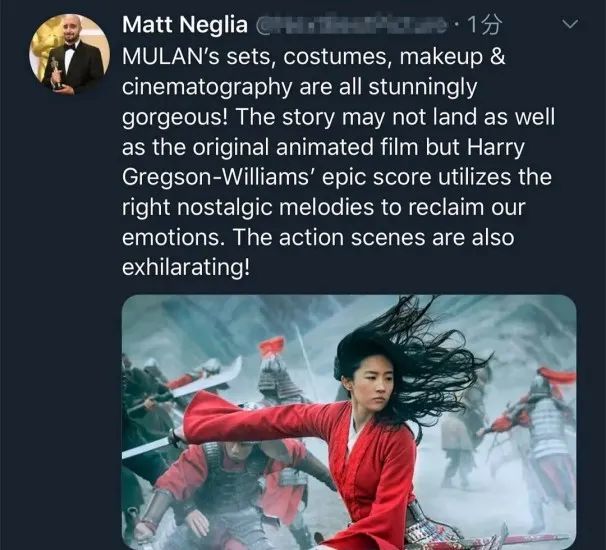
Task: Open the tweet options chevron menu
Action: click(x=571, y=22)
